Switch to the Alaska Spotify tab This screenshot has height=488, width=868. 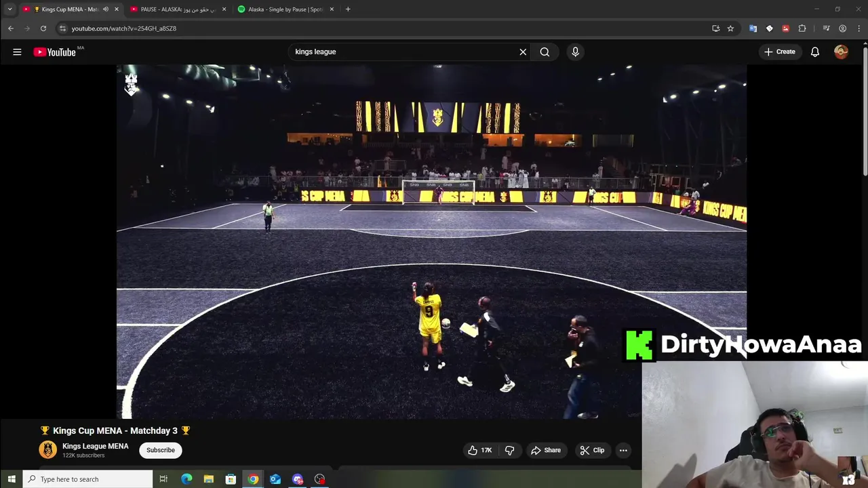(x=285, y=9)
